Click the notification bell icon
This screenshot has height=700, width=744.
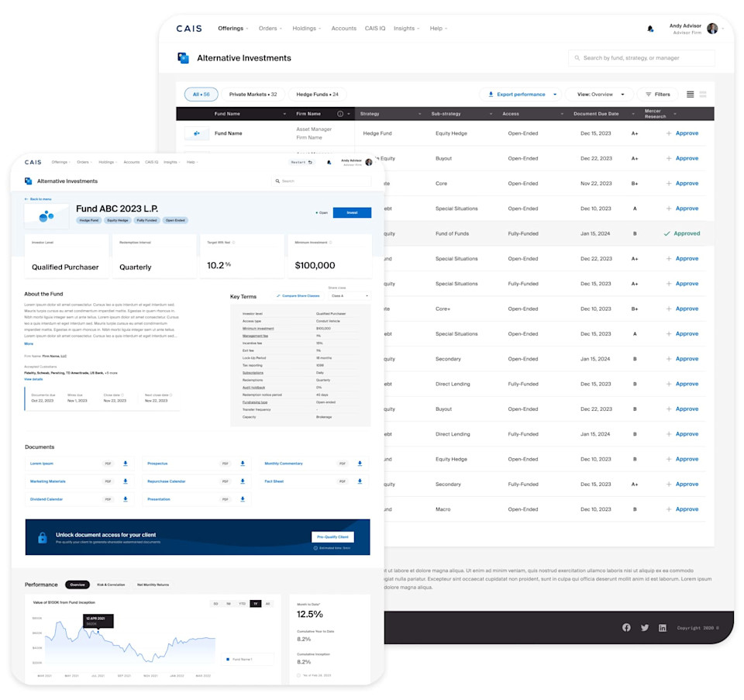pos(650,28)
